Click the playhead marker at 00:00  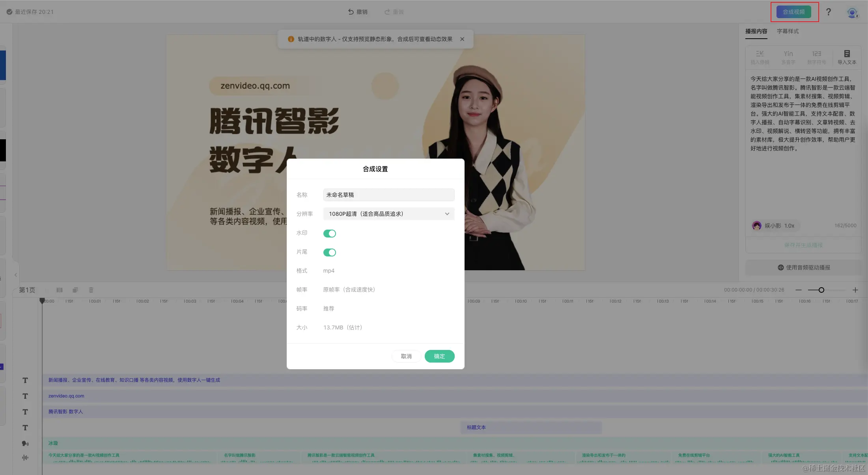coord(42,301)
